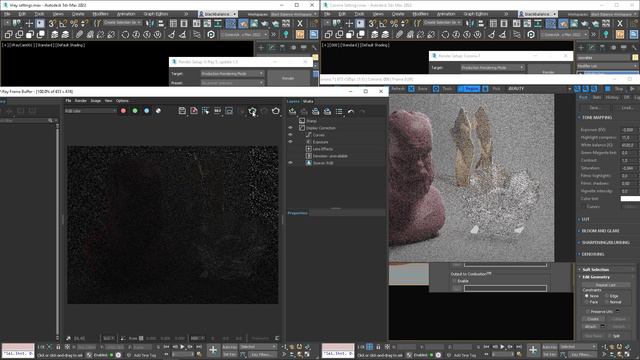The width and height of the screenshot is (640, 360).
Task: Click the red channel button in V-Ray Frame Buffer
Action: pyautogui.click(x=123, y=111)
